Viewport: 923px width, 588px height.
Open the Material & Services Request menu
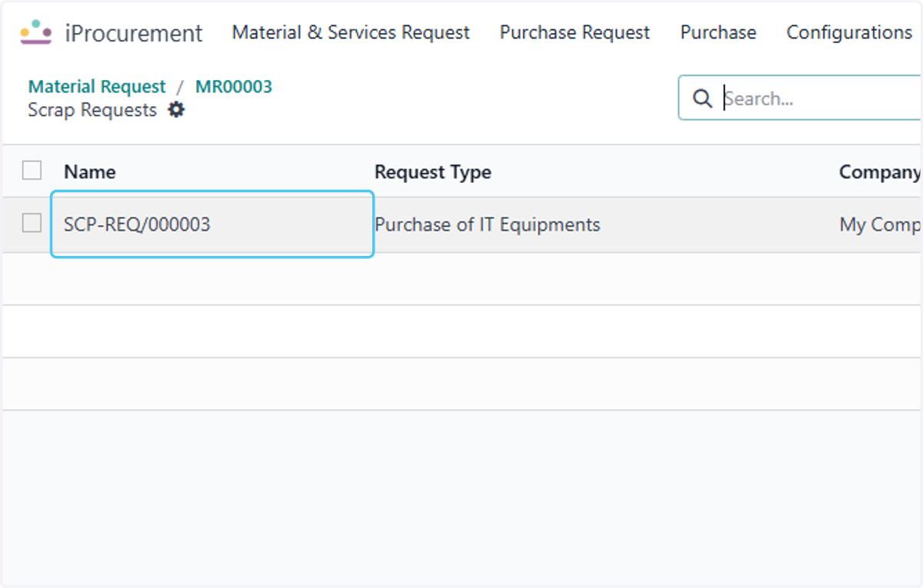pyautogui.click(x=351, y=32)
